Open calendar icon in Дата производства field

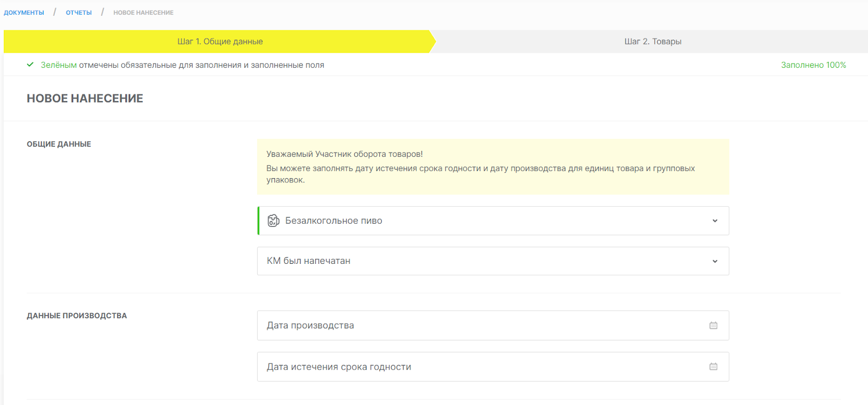point(713,325)
